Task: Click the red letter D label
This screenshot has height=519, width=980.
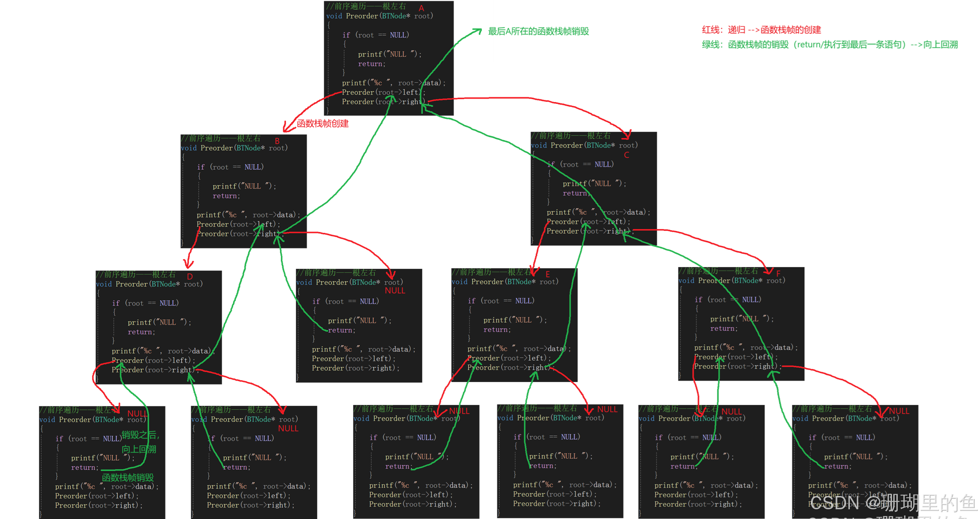Action: [190, 277]
